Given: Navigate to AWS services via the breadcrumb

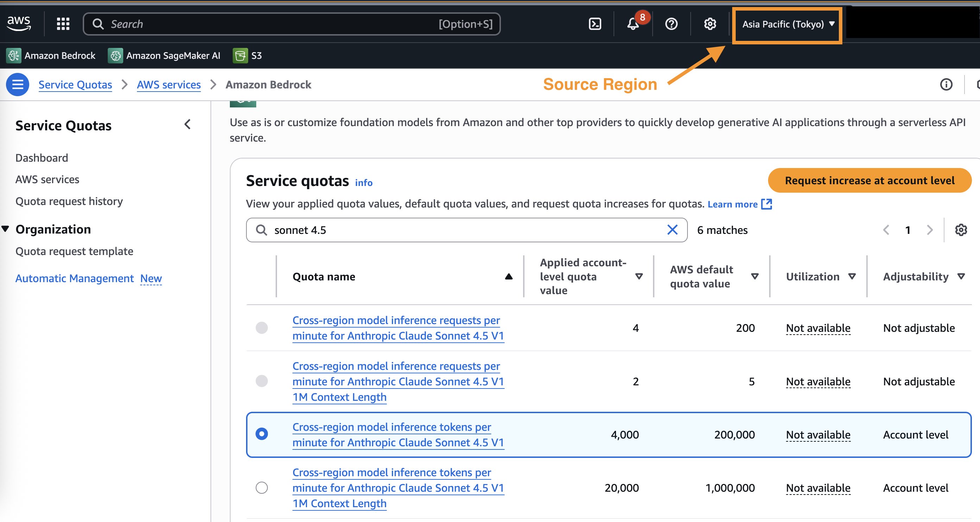Looking at the screenshot, I should tap(169, 85).
